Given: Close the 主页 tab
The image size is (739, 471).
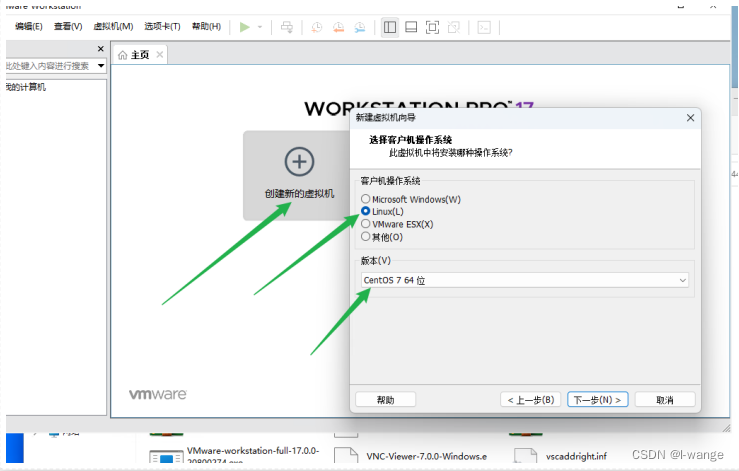Looking at the screenshot, I should pyautogui.click(x=160, y=55).
